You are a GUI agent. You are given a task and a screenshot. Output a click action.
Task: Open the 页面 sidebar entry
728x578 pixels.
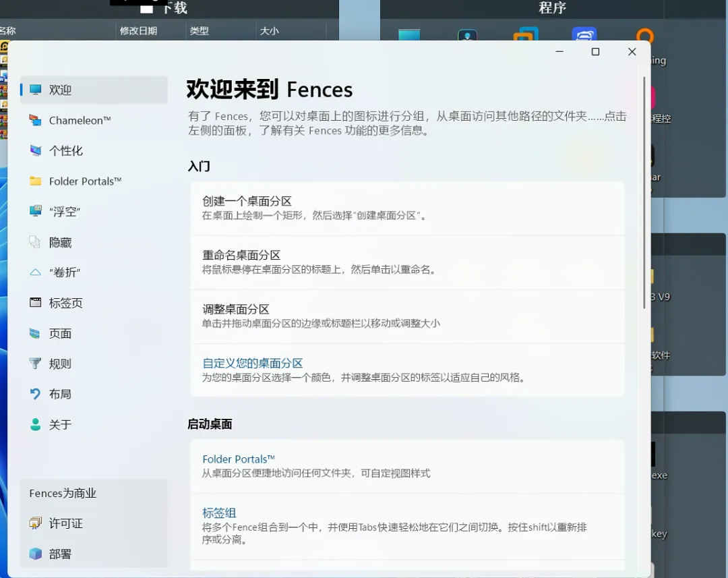coord(60,333)
